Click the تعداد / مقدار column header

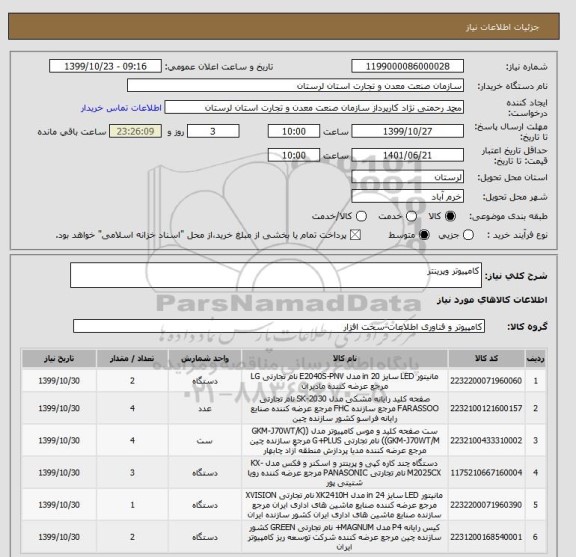click(x=132, y=358)
